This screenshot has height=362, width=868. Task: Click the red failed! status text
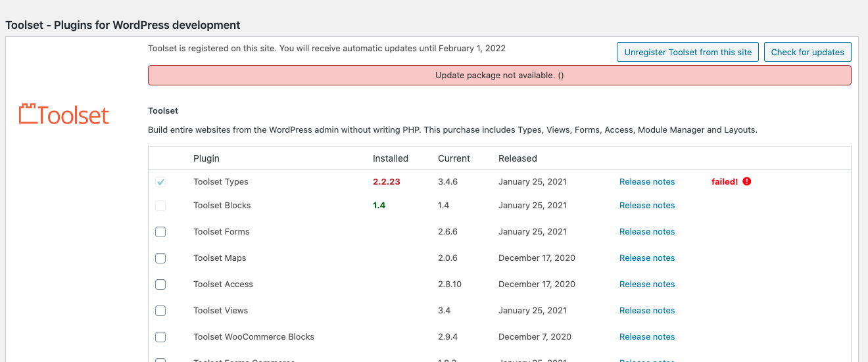(x=725, y=181)
